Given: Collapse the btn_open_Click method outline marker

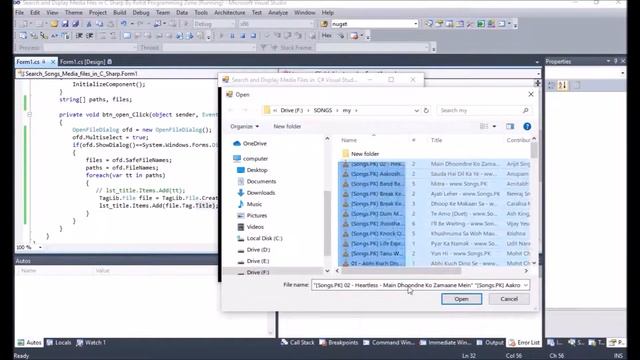Looking at the screenshot, I should pos(29,115).
